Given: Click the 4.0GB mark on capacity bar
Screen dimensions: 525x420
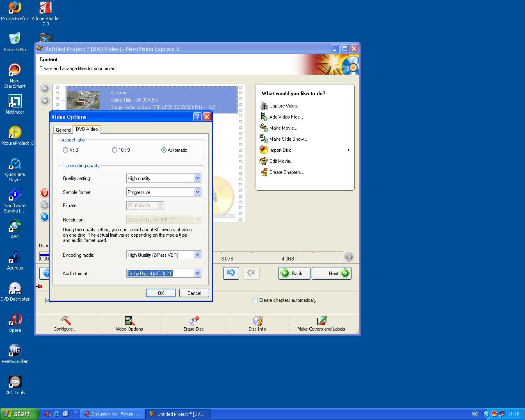Looking at the screenshot, I should click(x=288, y=259).
